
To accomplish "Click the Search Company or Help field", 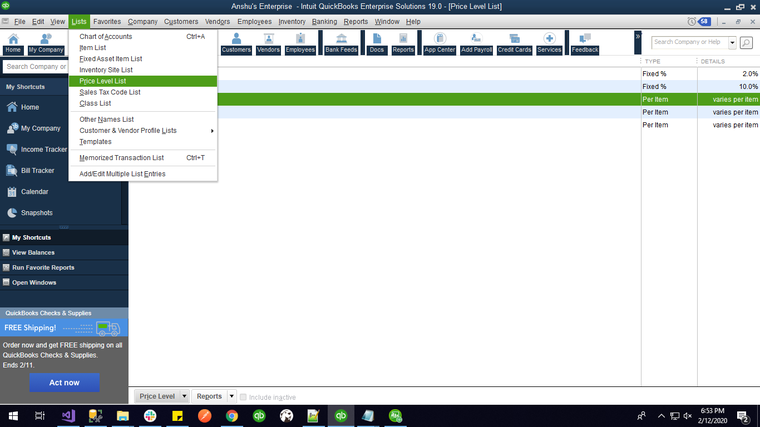I will coord(689,43).
